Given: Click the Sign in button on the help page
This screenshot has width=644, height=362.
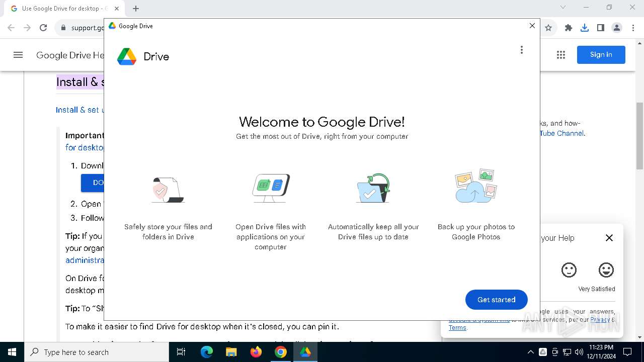Looking at the screenshot, I should pyautogui.click(x=601, y=55).
